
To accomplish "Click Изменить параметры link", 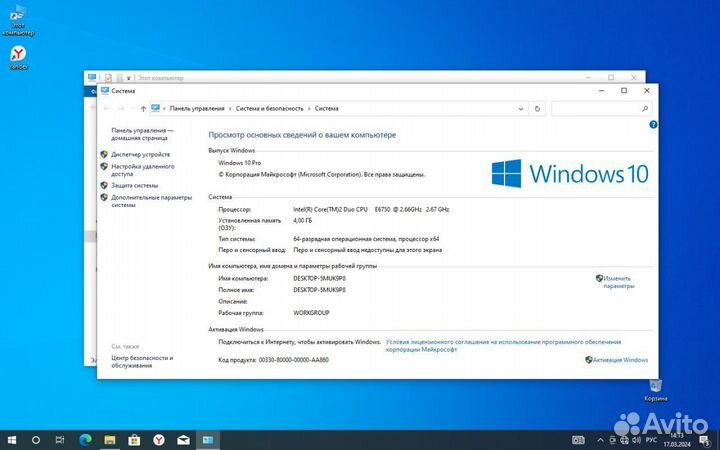I will (618, 282).
